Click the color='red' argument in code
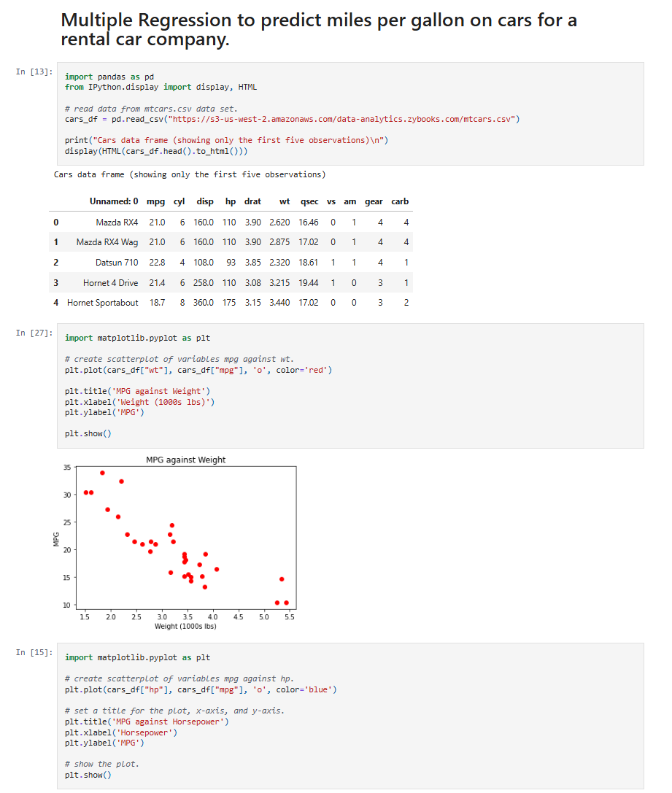 click(x=301, y=370)
